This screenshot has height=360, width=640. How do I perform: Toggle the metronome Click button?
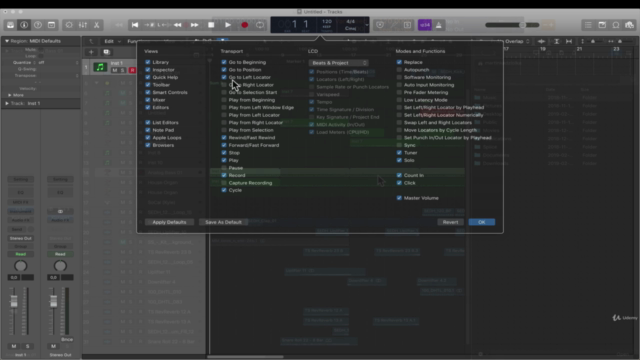tap(439, 25)
